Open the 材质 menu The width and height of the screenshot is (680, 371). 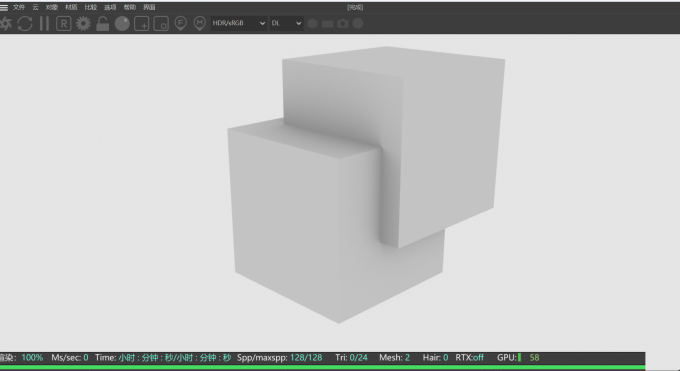coord(71,7)
